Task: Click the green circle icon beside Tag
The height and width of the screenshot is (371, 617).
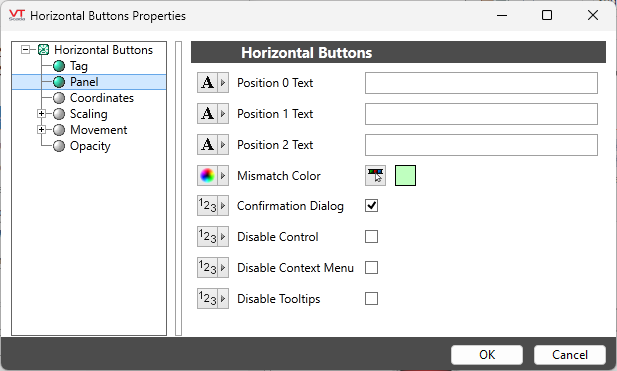Action: [x=59, y=66]
